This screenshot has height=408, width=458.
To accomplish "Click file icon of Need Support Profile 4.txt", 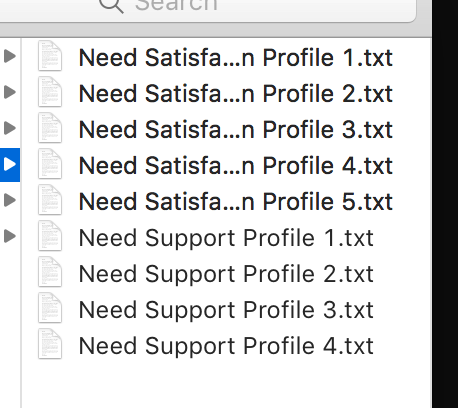I will (x=50, y=344).
